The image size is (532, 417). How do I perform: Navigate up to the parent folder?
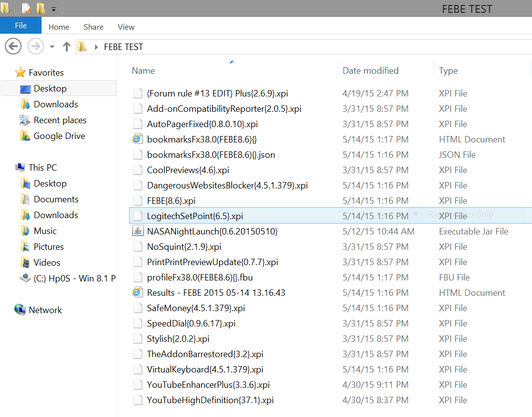tap(66, 46)
